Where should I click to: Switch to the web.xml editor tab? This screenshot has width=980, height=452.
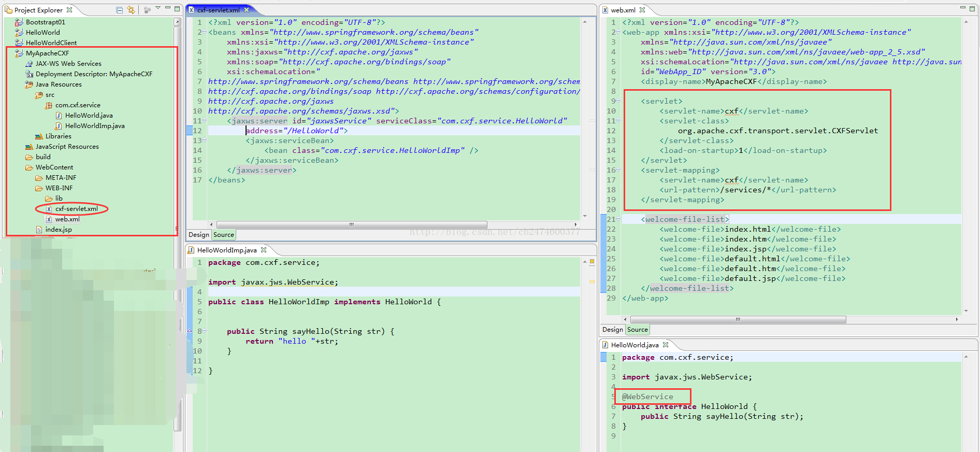[x=623, y=10]
